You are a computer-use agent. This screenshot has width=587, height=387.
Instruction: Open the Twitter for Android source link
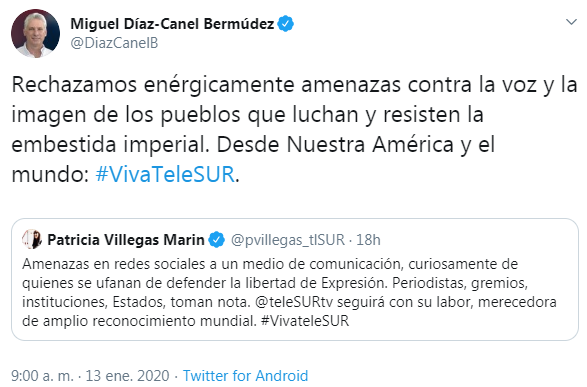[245, 375]
